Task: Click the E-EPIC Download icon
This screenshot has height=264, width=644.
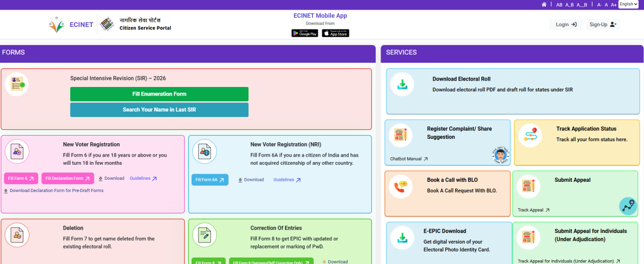Action: pos(402,238)
